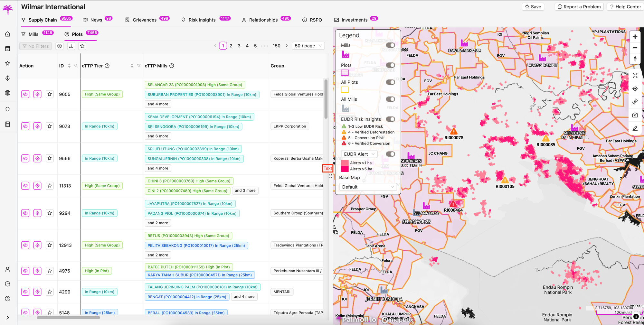Filter the eTTP Tier column
Screen dimensions: 644x325
(139, 66)
